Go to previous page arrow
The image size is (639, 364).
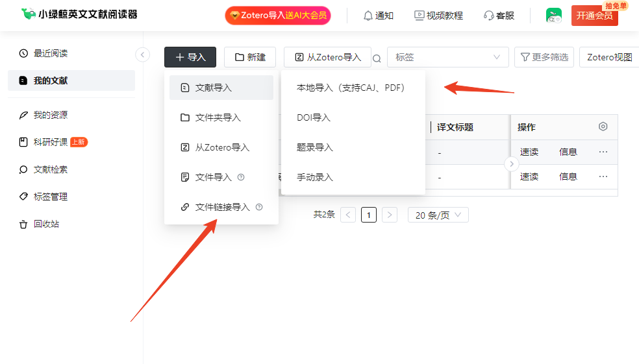[348, 215]
